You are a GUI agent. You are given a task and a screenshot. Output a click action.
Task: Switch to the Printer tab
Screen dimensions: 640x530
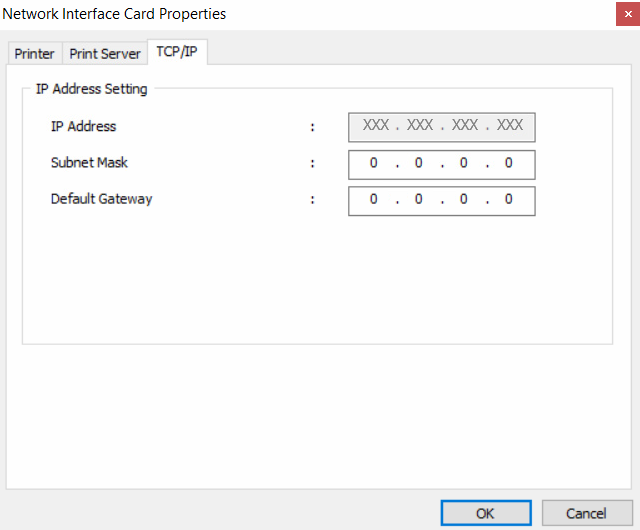34,54
